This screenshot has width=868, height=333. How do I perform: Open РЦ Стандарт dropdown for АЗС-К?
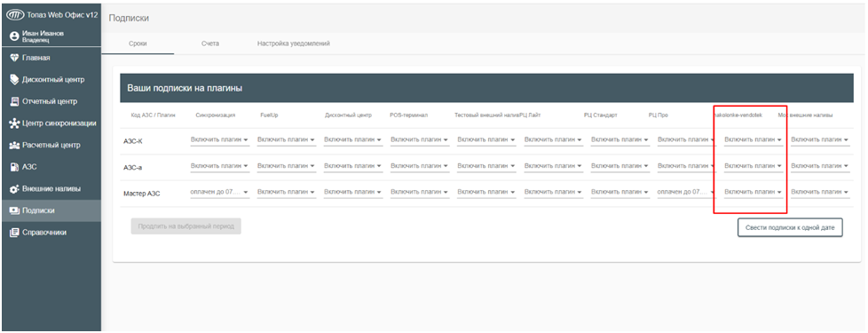click(620, 140)
